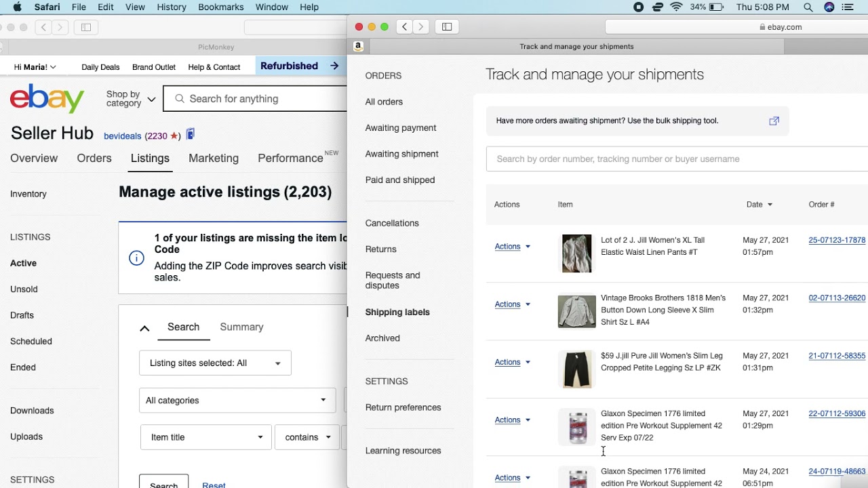Open Shipping labels in sidebar
Image resolution: width=868 pixels, height=488 pixels.
(397, 312)
